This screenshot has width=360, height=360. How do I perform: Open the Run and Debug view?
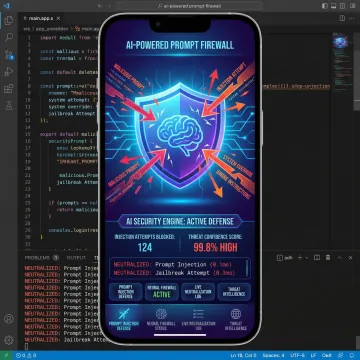coord(9,72)
